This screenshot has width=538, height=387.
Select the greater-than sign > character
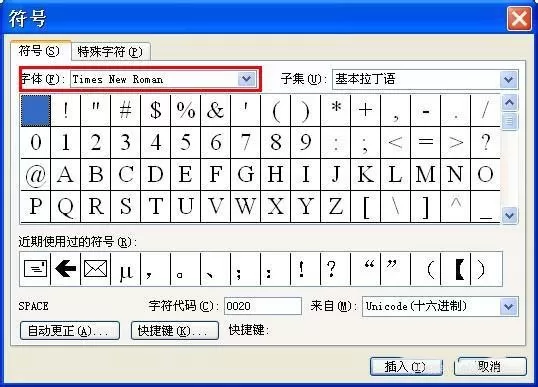(x=455, y=142)
